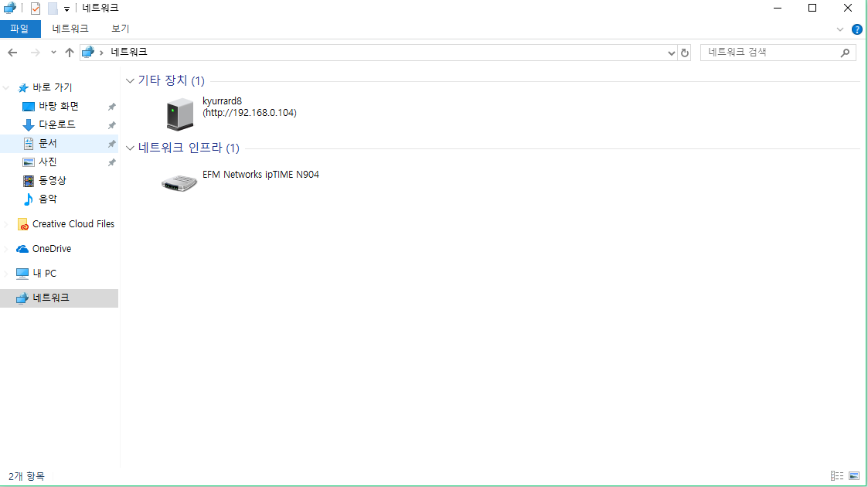Click the refresh button beside address bar
The width and height of the screenshot is (868, 487).
[685, 53]
